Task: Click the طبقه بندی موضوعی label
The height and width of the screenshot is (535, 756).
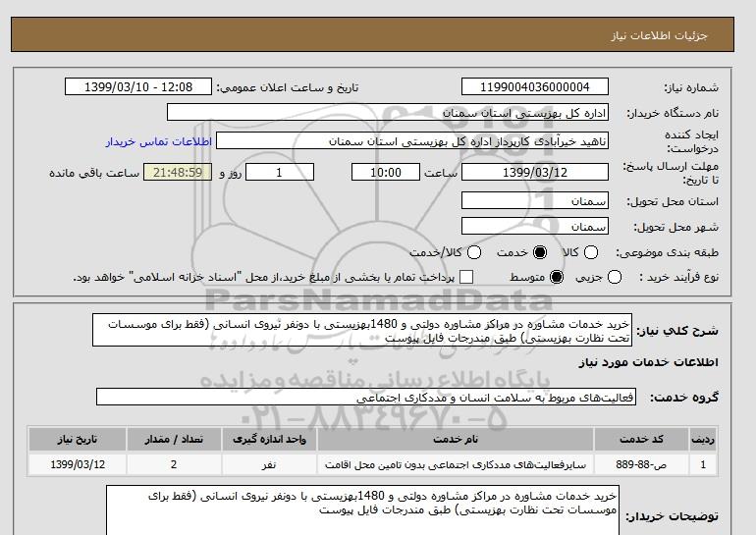Action: coord(667,252)
